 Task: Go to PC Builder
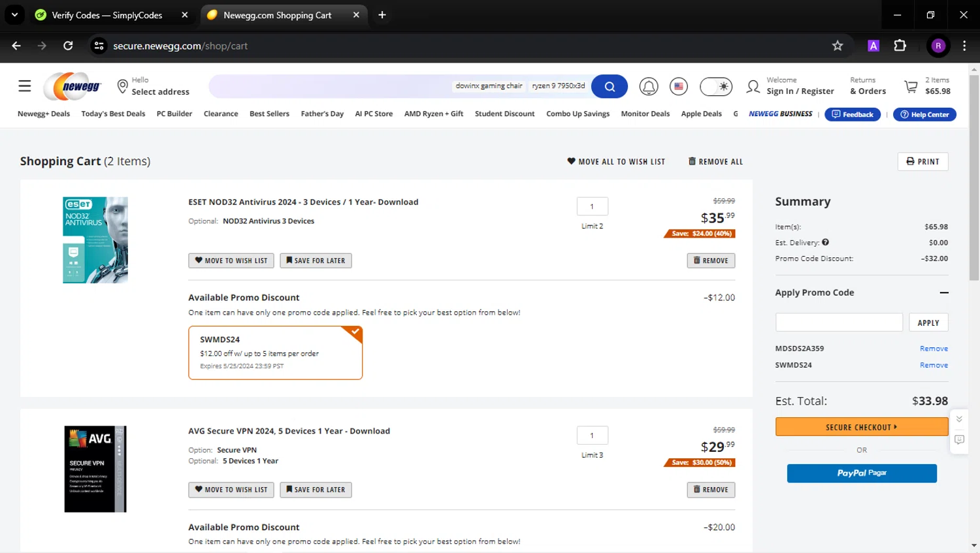click(x=174, y=114)
